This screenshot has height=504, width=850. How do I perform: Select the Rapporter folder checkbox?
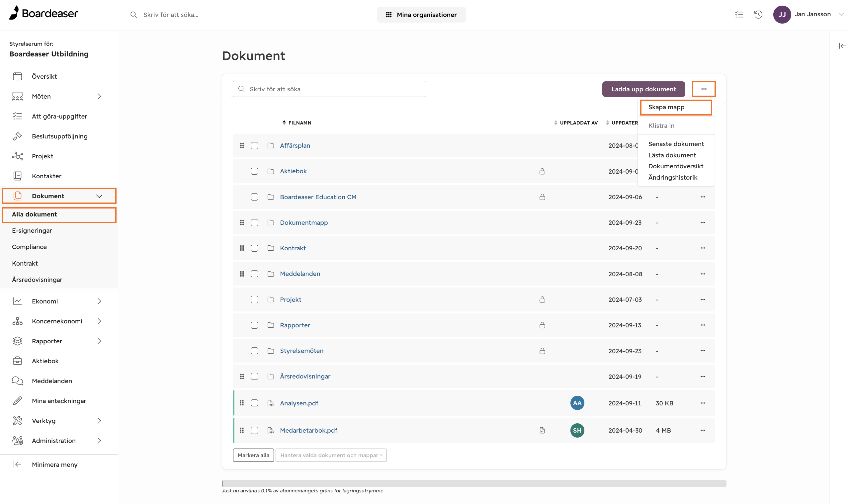click(x=254, y=325)
